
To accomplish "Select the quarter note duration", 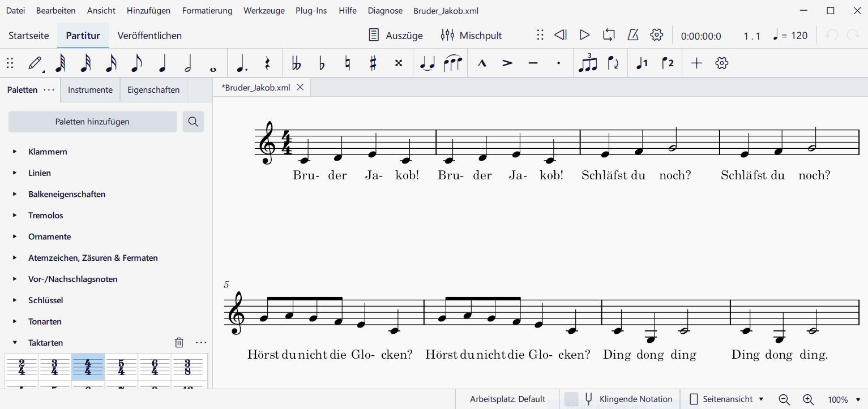I will [x=163, y=64].
